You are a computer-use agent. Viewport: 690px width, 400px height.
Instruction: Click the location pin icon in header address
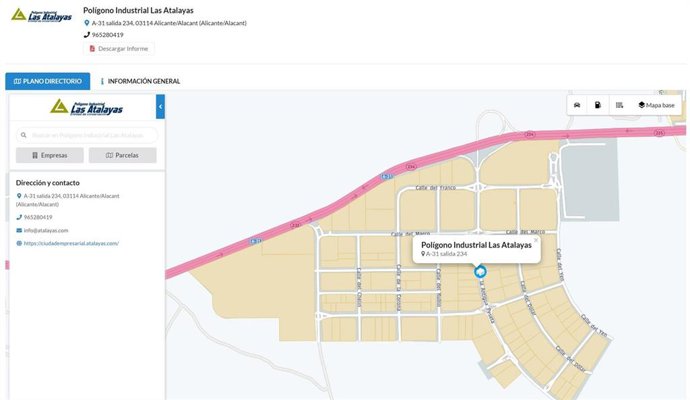(x=87, y=22)
